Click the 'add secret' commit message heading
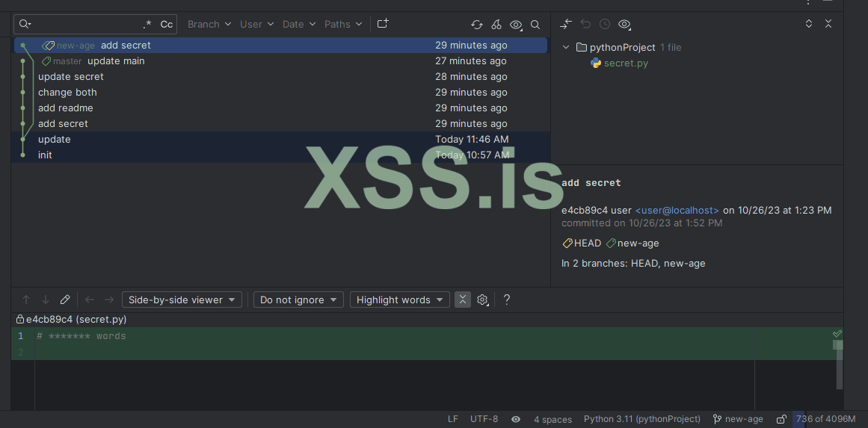The image size is (868, 428). [591, 183]
